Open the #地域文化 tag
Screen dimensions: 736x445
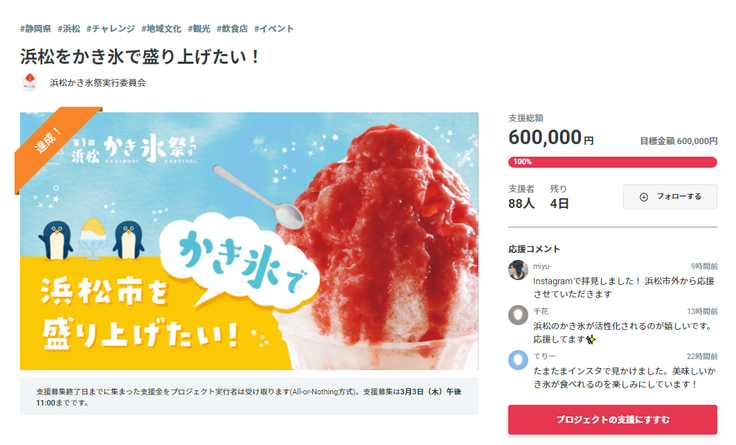pos(161,29)
